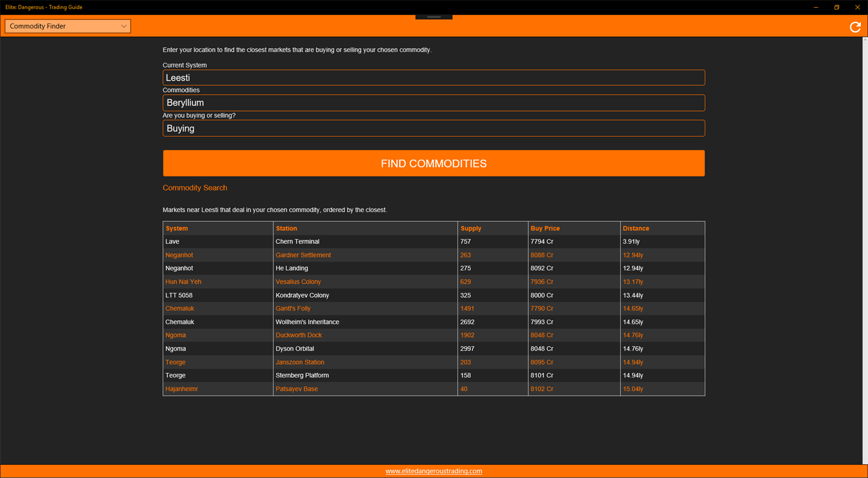868x478 pixels.
Task: Click the Station column header
Action: point(286,228)
